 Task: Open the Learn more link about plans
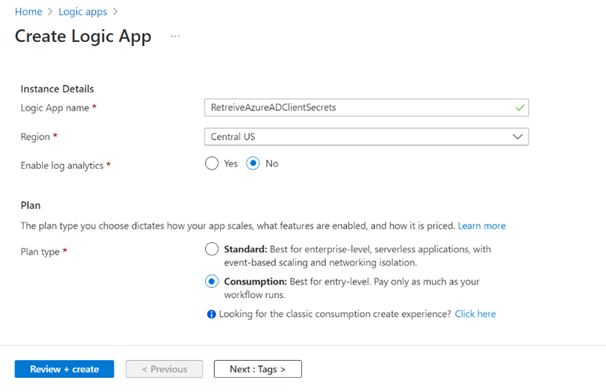(482, 226)
